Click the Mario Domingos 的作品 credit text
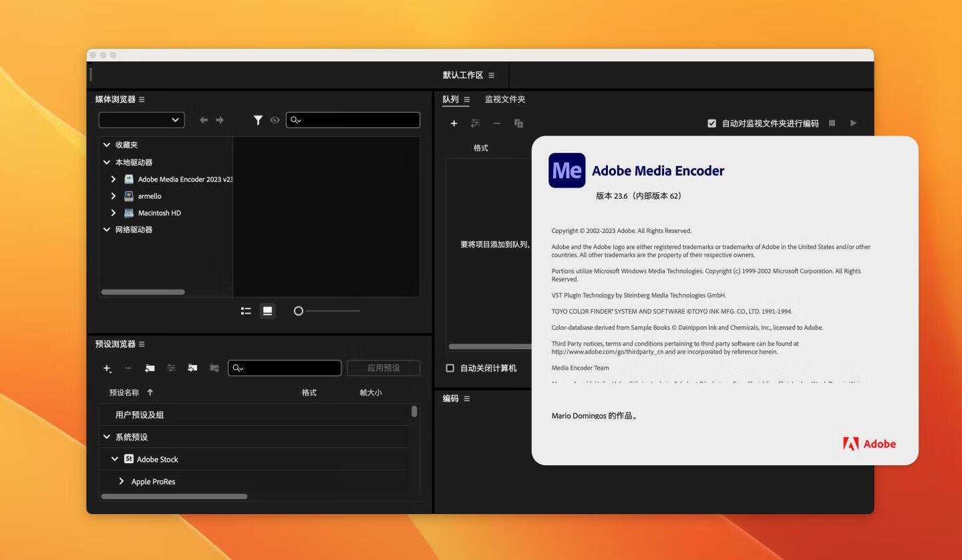The height and width of the screenshot is (560, 962). click(595, 416)
